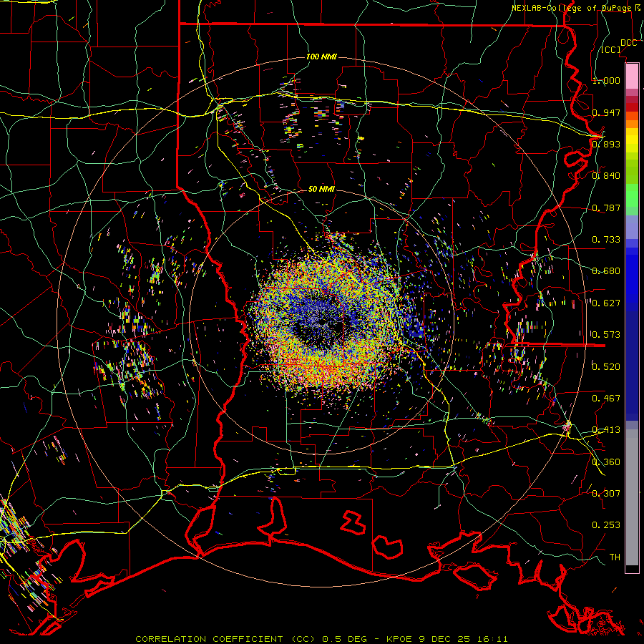Click the 0.680 color scale value
Viewport: 644px width, 644px height.
click(606, 271)
